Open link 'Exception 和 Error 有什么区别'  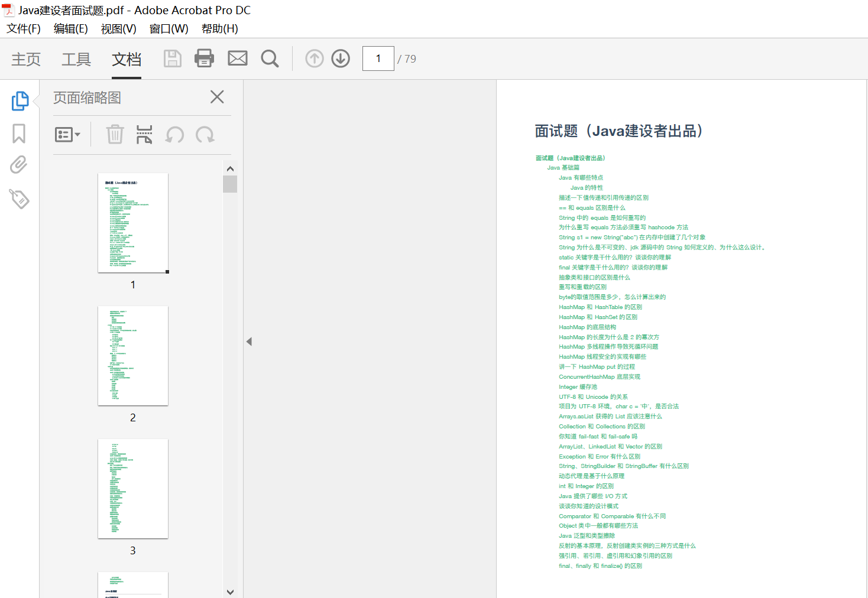coord(600,457)
